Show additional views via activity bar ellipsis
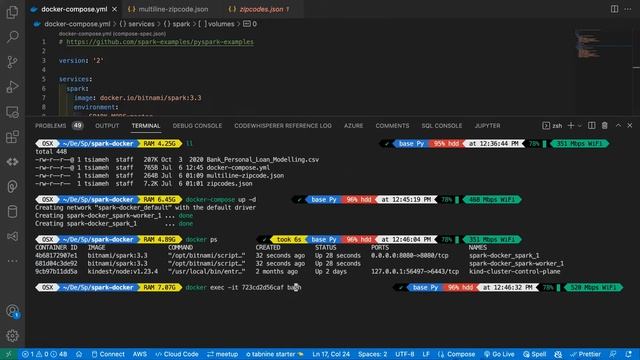The width and height of the screenshot is (640, 360). click(x=12, y=260)
